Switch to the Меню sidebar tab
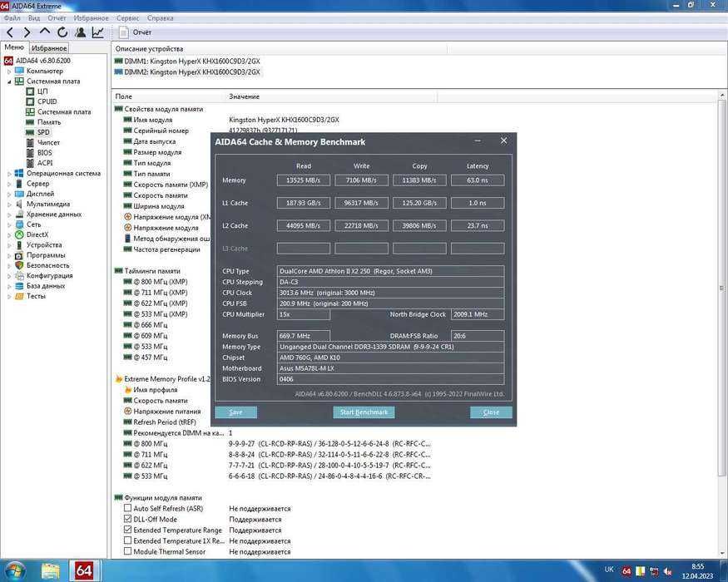 point(14,47)
